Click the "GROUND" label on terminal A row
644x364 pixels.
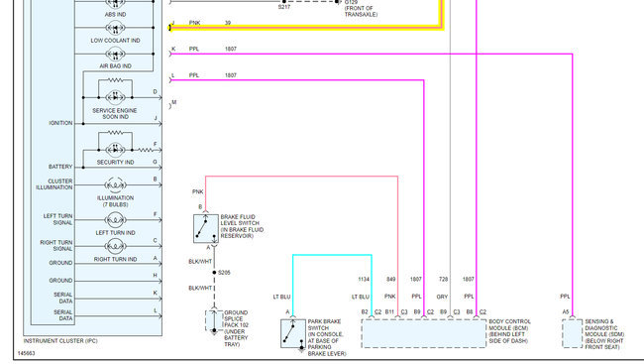(x=60, y=263)
